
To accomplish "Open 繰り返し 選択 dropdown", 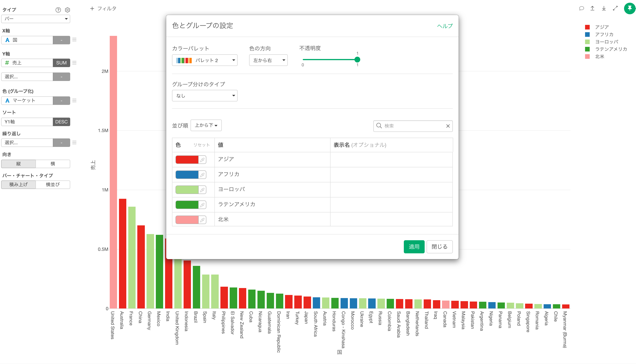I will pos(27,142).
